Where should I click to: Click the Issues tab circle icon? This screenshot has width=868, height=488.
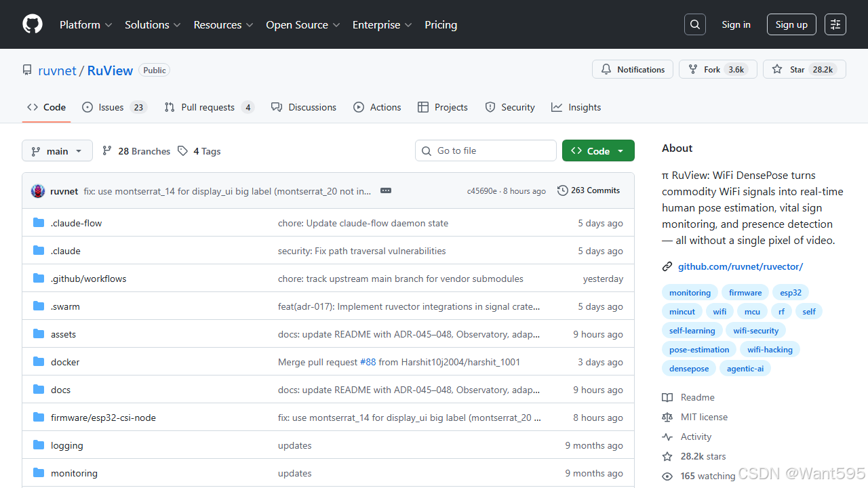pos(87,107)
